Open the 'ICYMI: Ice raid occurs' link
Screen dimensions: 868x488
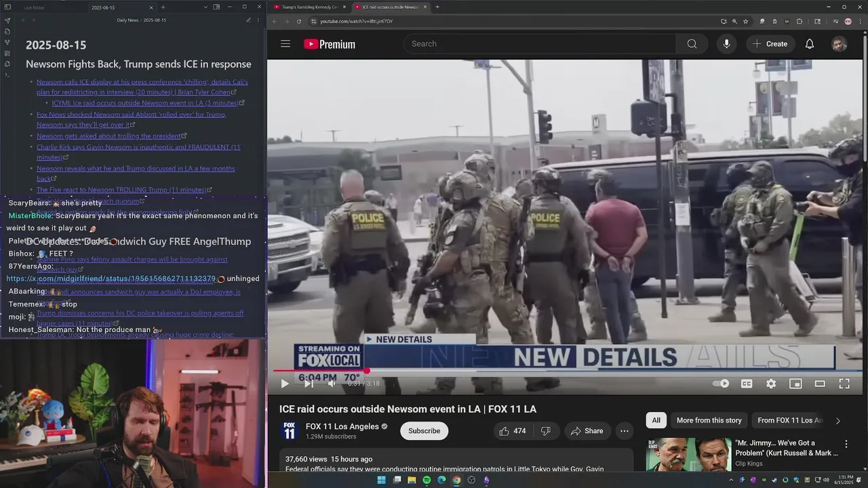148,103
